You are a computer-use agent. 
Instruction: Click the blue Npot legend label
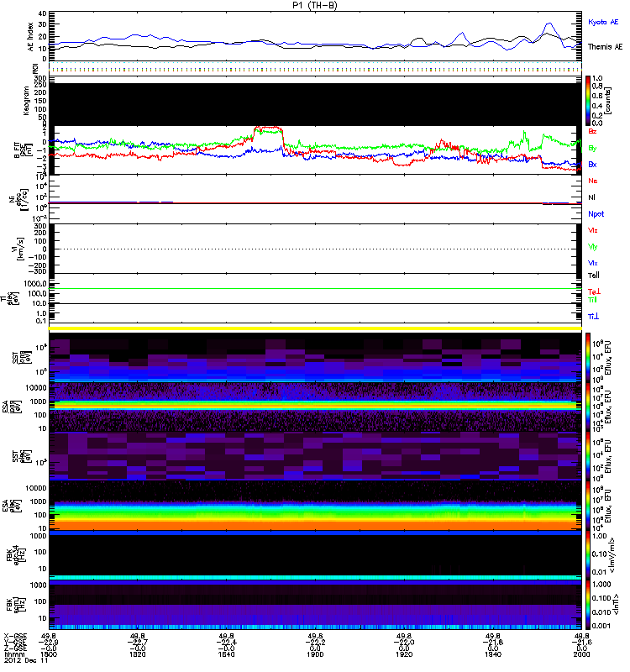coord(596,213)
